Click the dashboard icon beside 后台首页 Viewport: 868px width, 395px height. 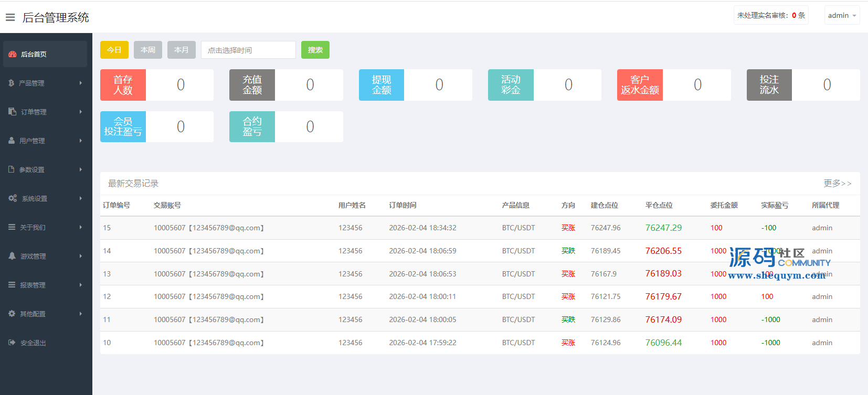pos(13,54)
